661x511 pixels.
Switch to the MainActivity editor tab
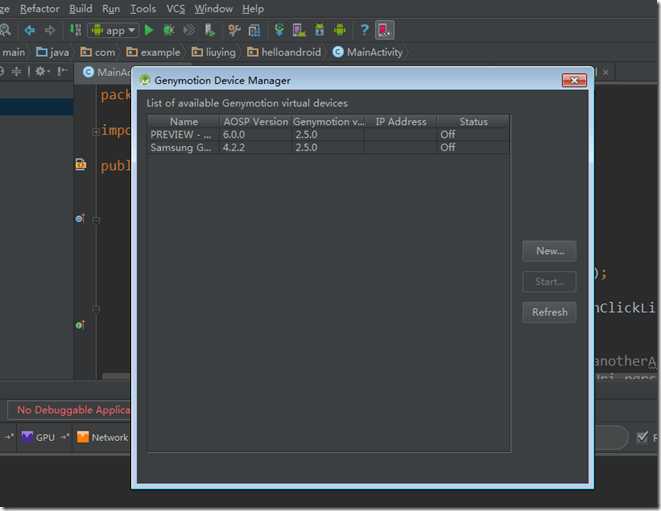(x=105, y=72)
